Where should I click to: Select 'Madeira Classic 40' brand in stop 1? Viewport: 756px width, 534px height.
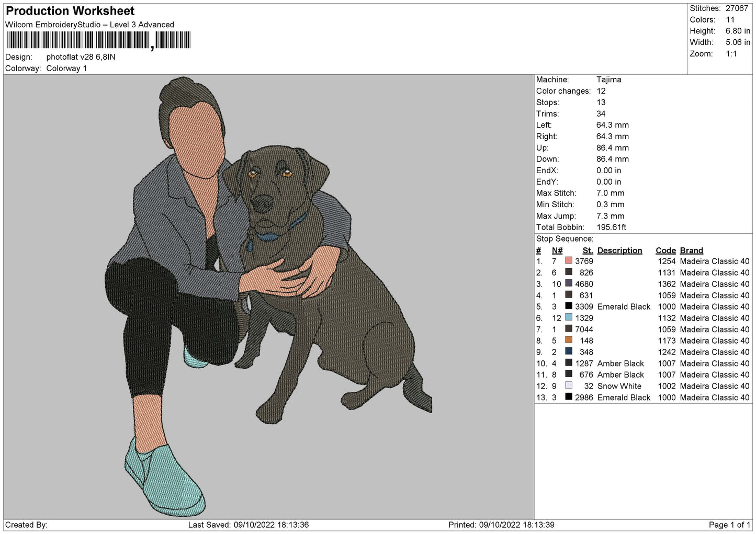click(x=715, y=261)
